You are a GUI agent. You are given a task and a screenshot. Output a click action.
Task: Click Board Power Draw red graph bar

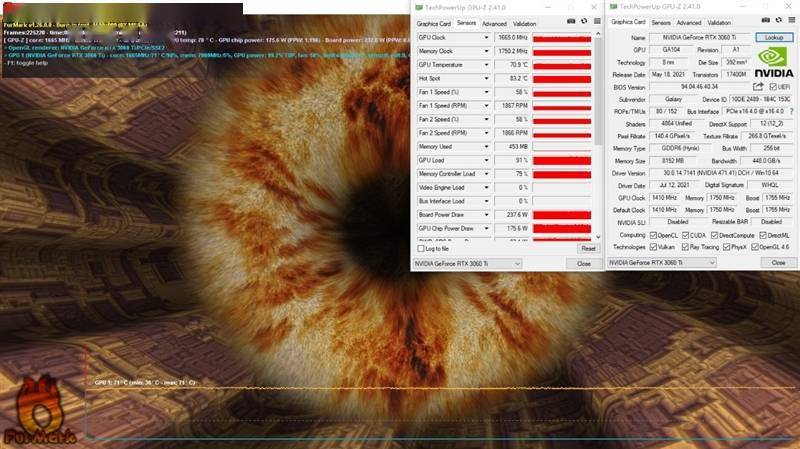click(x=562, y=215)
